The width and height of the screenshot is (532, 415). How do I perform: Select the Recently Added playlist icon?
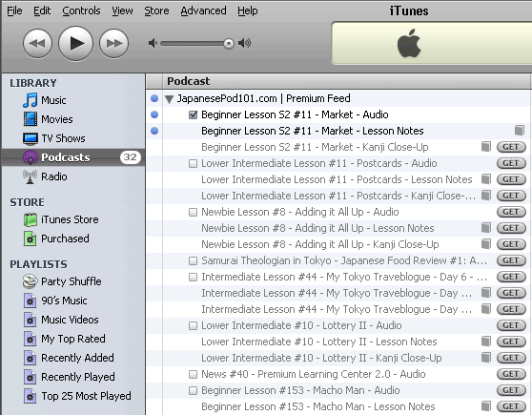click(31, 358)
